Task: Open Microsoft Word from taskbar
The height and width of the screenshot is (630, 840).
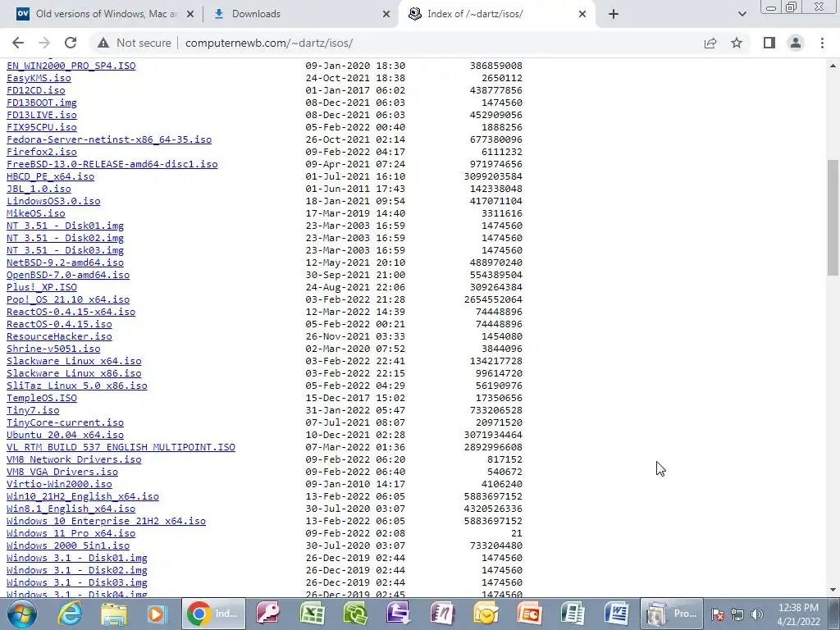Action: (x=615, y=614)
